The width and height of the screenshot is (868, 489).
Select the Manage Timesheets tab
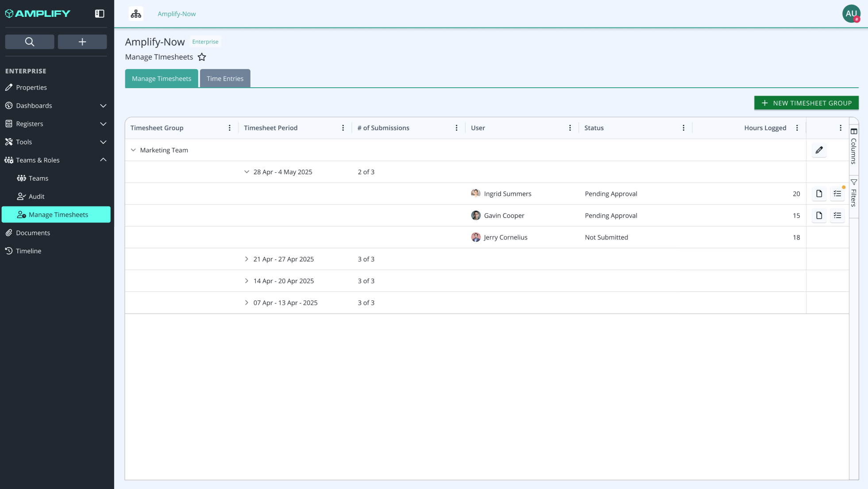pyautogui.click(x=162, y=78)
